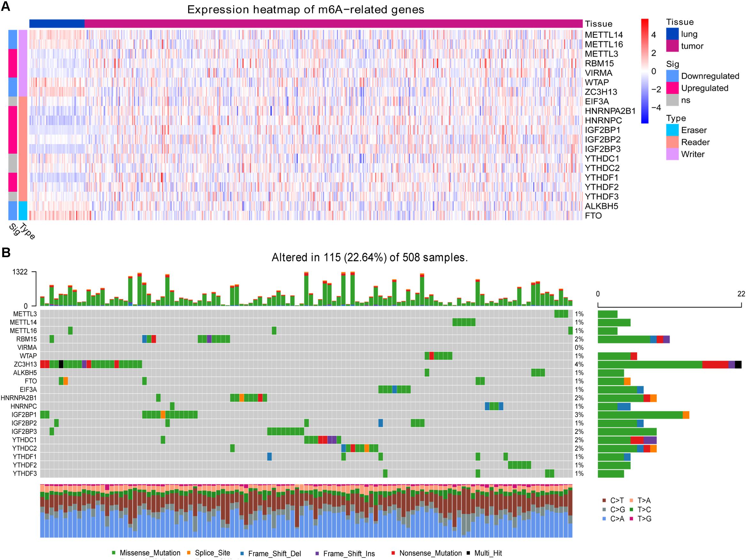Viewport: 746px width, 560px height.
Task: Click the FTO heatmap row label
Action: click(x=593, y=216)
